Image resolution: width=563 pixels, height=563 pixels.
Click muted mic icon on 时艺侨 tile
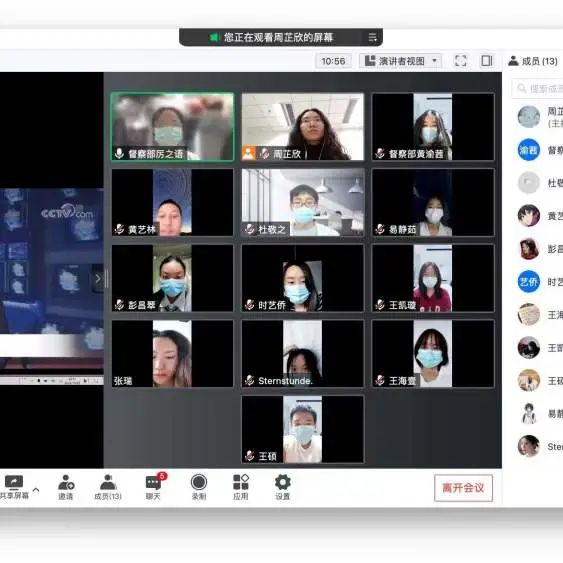click(249, 305)
